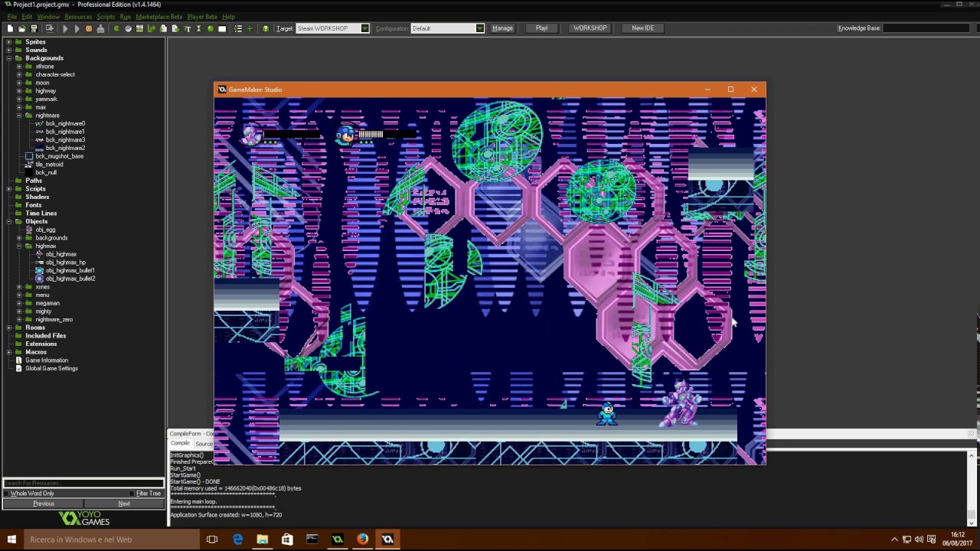Open the Resources menu
The image size is (980, 551).
point(78,17)
